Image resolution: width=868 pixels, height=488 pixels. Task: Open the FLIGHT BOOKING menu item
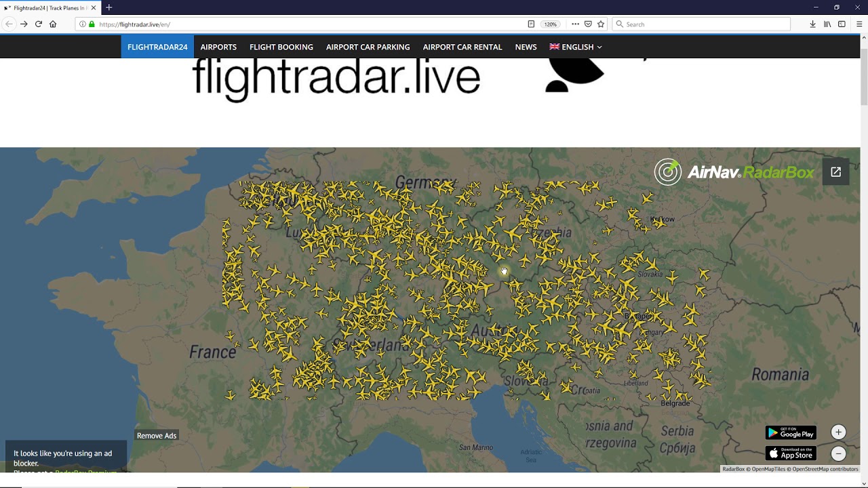[x=281, y=47]
